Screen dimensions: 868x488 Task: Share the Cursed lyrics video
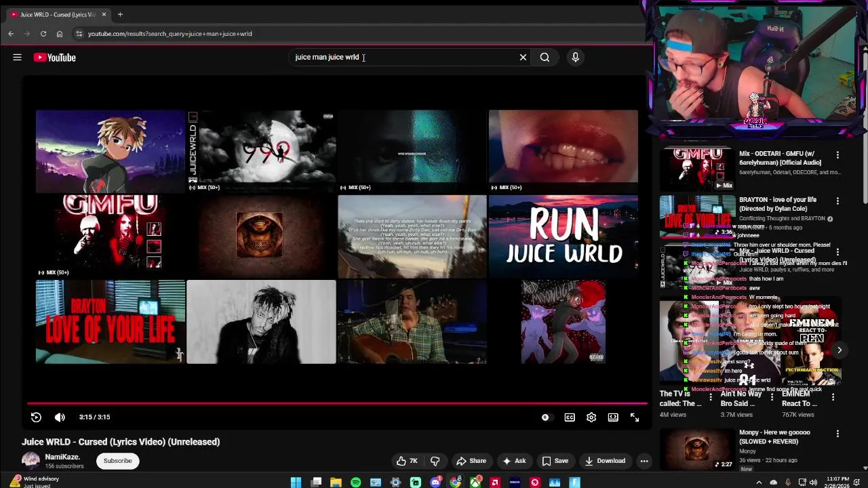click(x=471, y=461)
